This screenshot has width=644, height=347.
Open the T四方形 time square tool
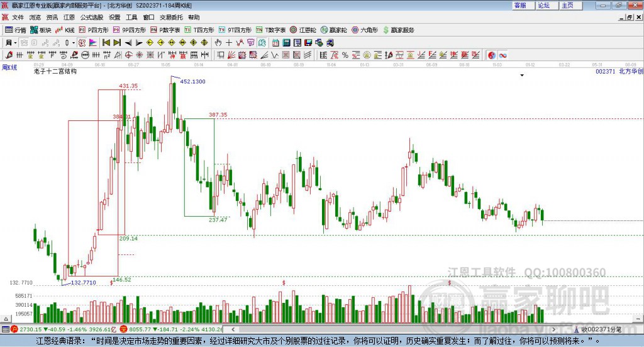pos(199,30)
